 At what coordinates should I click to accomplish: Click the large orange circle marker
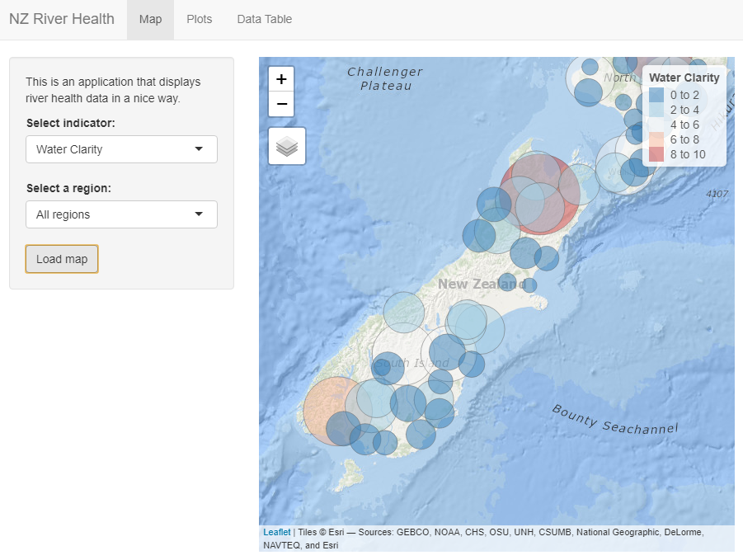pyautogui.click(x=337, y=411)
